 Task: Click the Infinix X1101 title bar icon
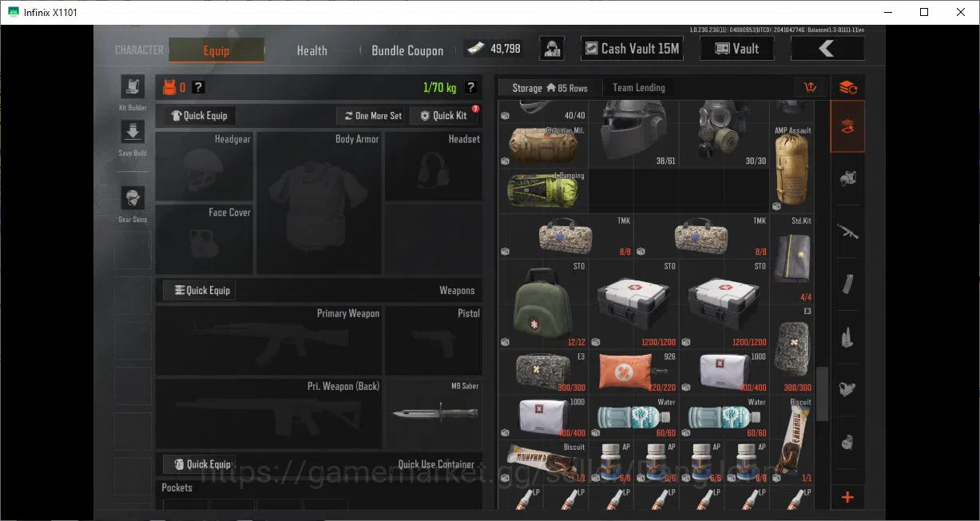(x=13, y=12)
